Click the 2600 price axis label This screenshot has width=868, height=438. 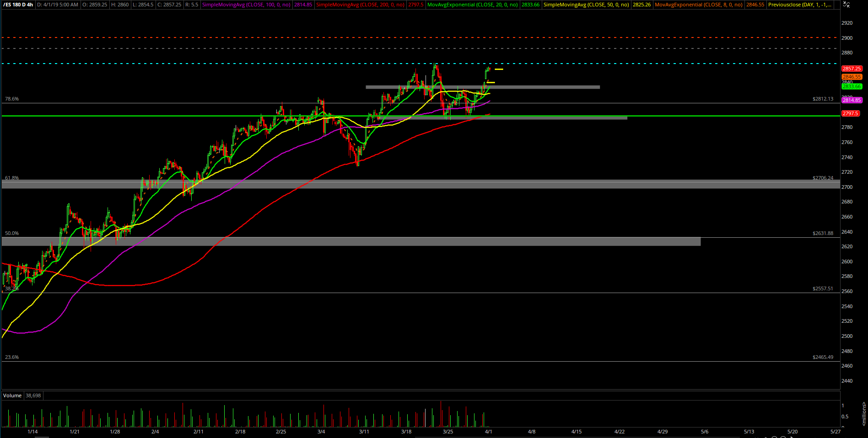847,262
